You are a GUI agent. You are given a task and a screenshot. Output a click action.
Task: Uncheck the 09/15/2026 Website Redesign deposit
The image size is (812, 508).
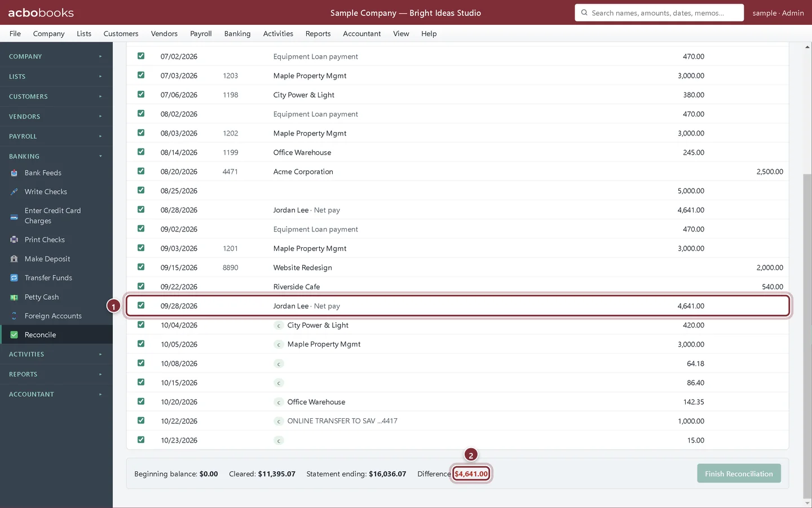click(141, 267)
